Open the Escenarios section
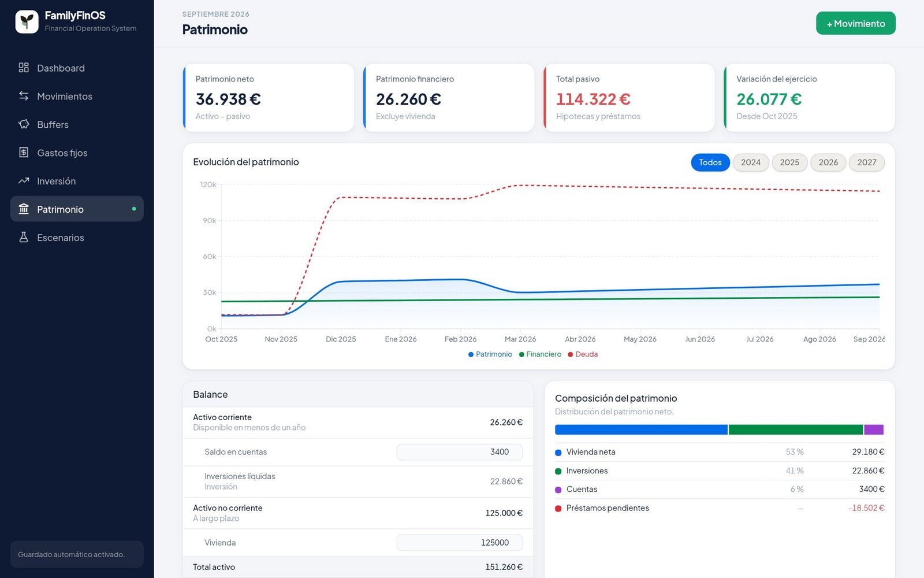Screen dimensions: 924x578 click(x=77, y=238)
